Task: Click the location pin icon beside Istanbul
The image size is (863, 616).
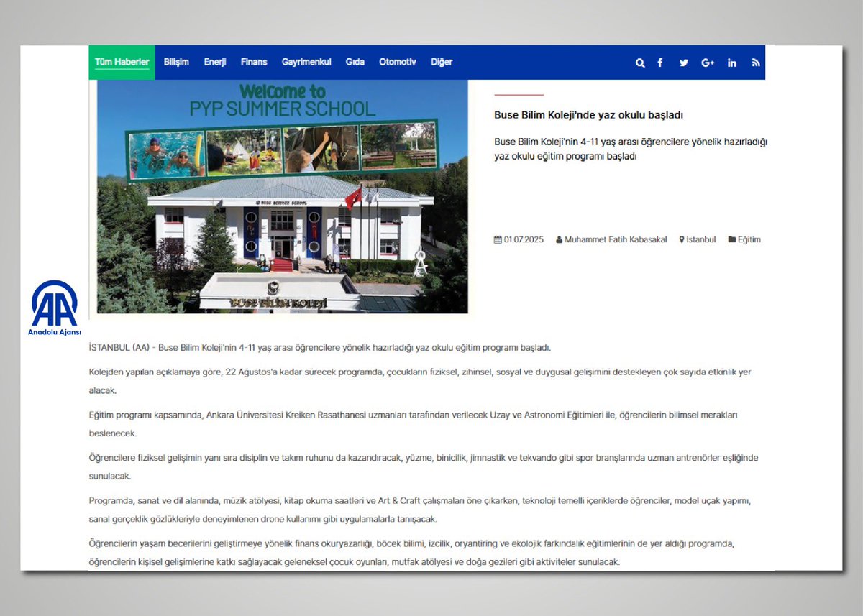Action: pyautogui.click(x=682, y=239)
